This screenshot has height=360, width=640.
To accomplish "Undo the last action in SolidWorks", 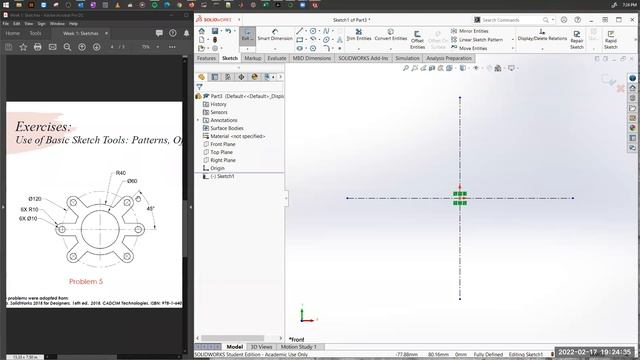I will click(228, 31).
